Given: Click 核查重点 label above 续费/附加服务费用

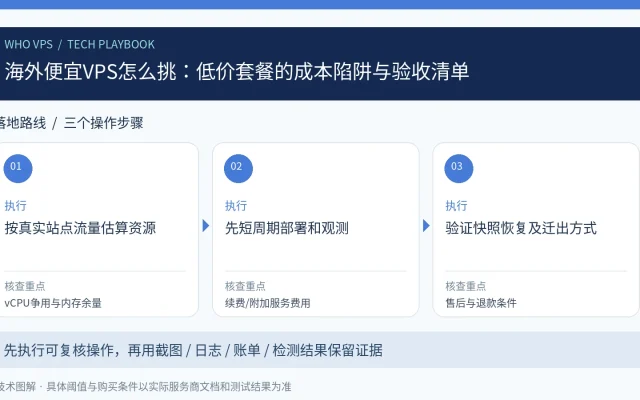Looking at the screenshot, I should coord(245,286).
